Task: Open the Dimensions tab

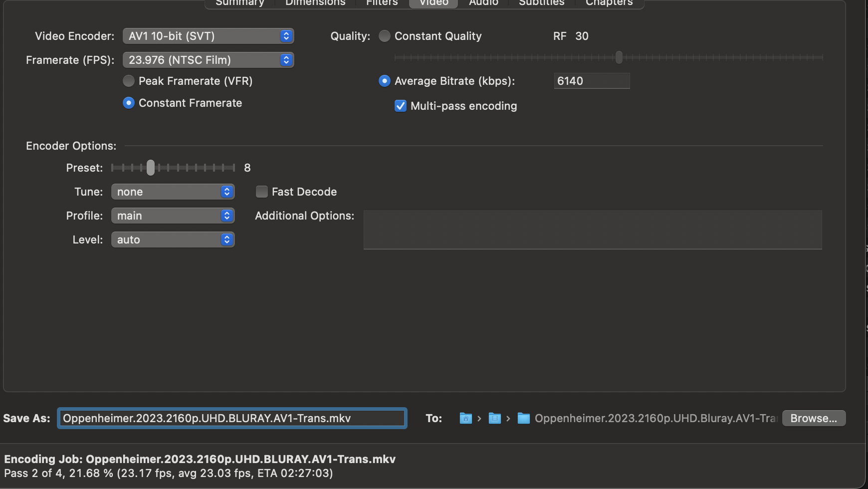Action: click(x=315, y=3)
